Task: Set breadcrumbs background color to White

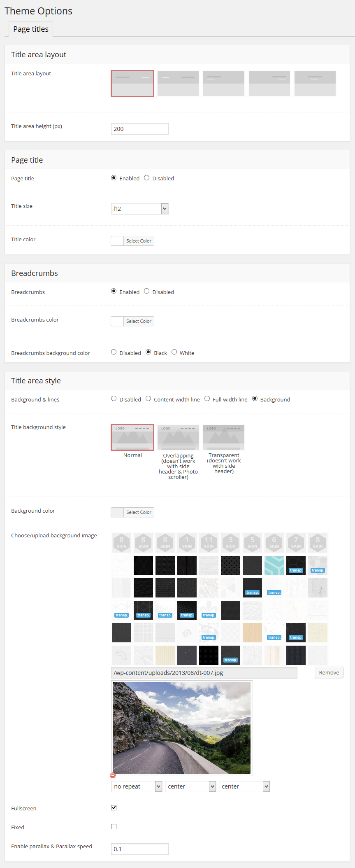Action: (174, 352)
